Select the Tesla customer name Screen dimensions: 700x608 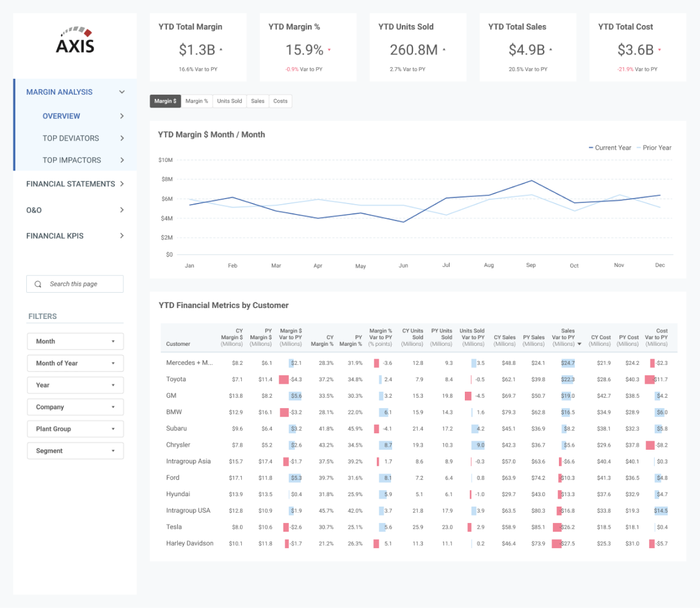pos(173,527)
